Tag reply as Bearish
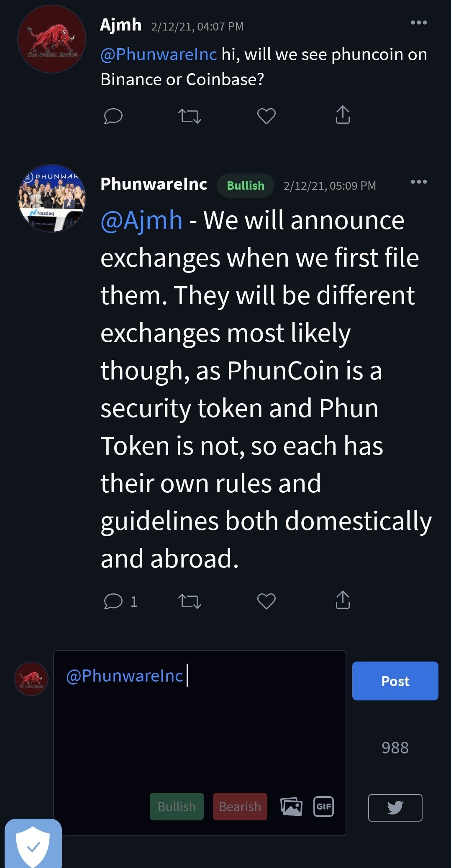Viewport: 451px width, 868px height. coord(240,806)
